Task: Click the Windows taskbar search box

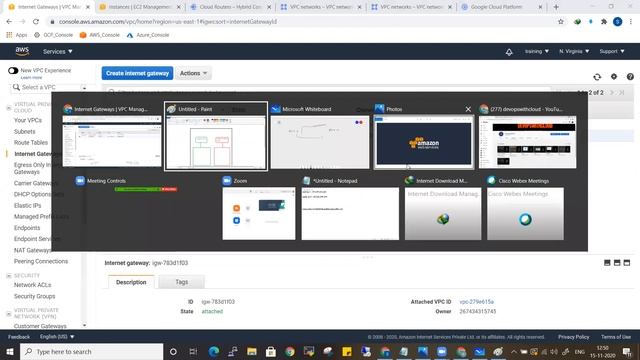Action: pyautogui.click(x=91, y=351)
